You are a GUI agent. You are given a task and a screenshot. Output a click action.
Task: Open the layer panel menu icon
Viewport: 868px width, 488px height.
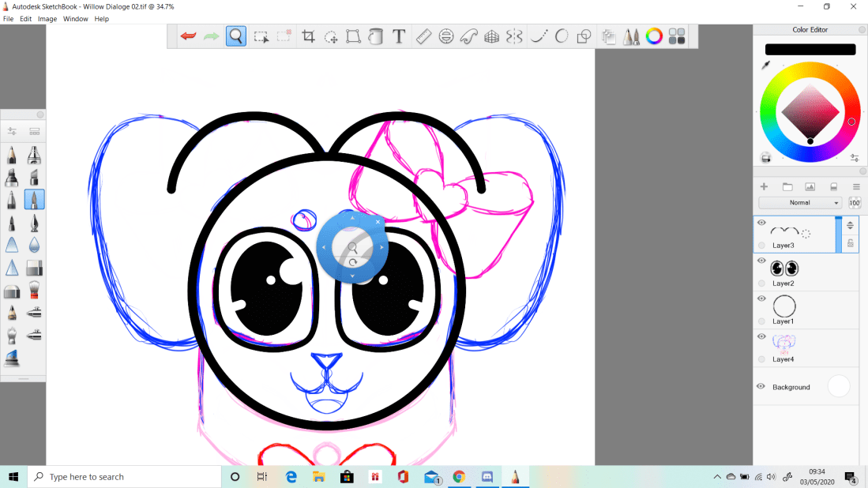click(x=856, y=186)
